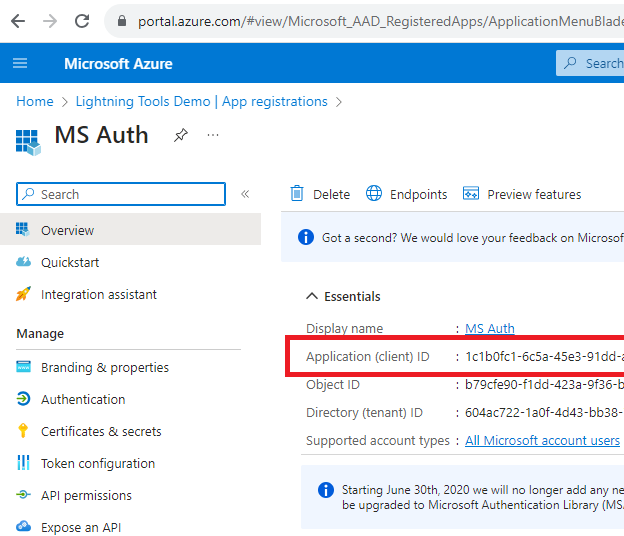The image size is (624, 536).
Task: Open Lightning Tools Demo App registrations breadcrumb
Action: (x=201, y=101)
